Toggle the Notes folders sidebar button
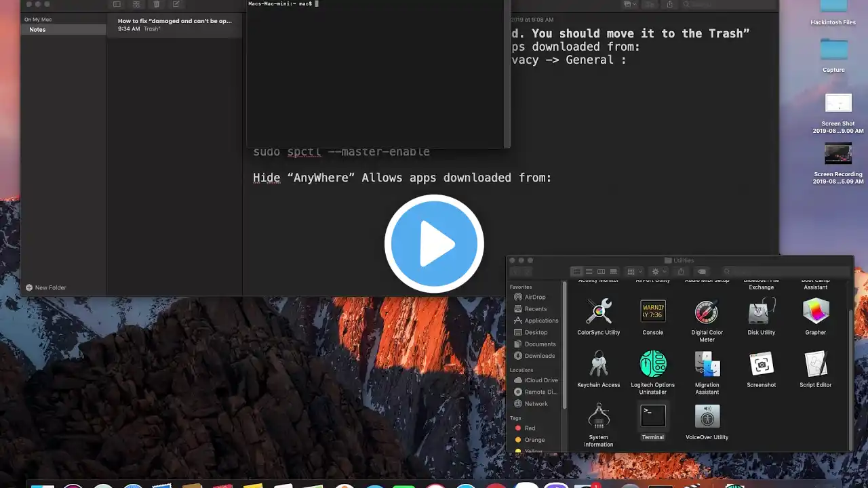The width and height of the screenshot is (868, 488). (x=117, y=5)
